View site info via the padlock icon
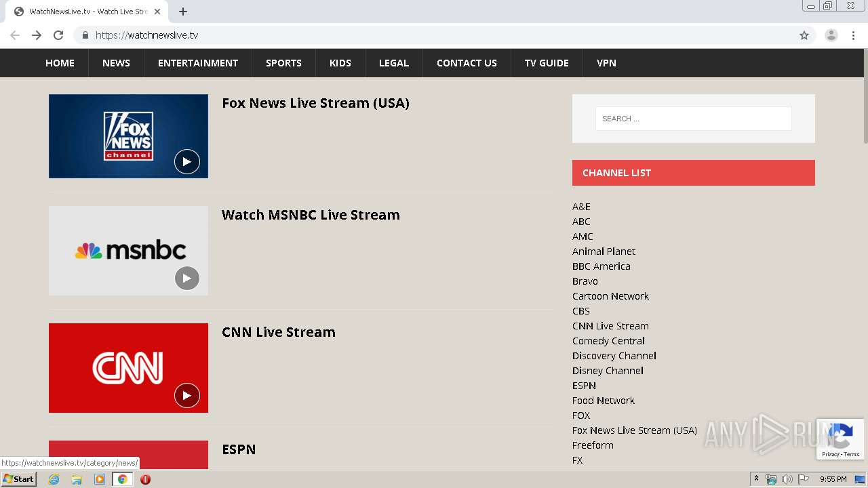Viewport: 868px width, 488px height. click(85, 35)
